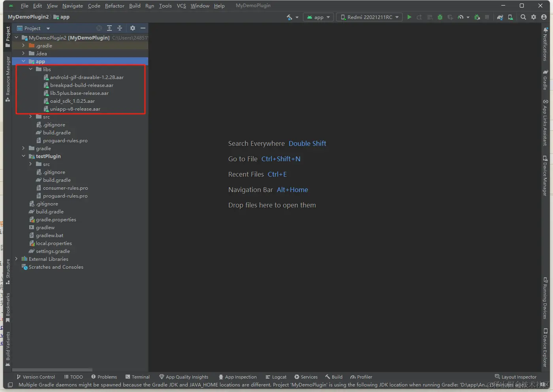This screenshot has width=553, height=392.
Task: Open the Redmi 22021211RC device dropdown
Action: point(370,17)
